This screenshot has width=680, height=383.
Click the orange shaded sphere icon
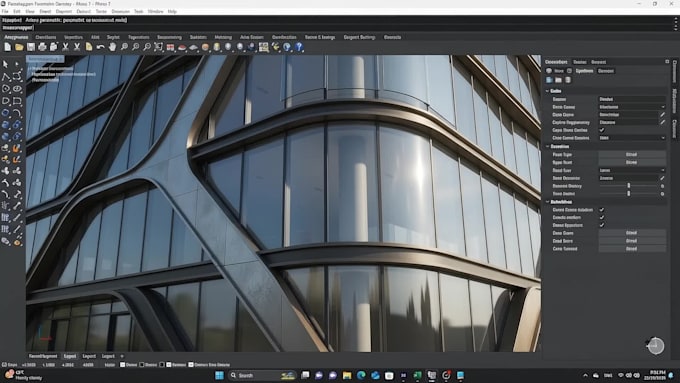pyautogui.click(x=205, y=47)
